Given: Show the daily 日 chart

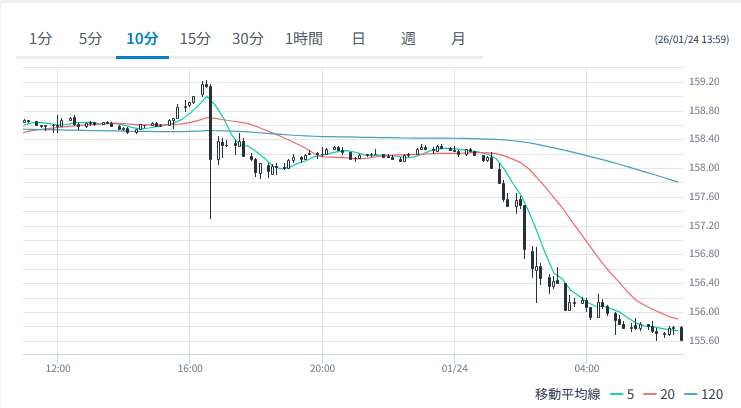Looking at the screenshot, I should click(358, 39).
